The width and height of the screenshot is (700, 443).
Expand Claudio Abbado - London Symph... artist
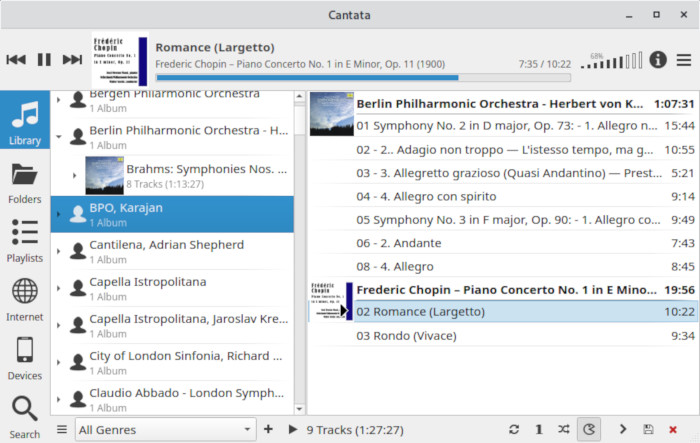[58, 400]
